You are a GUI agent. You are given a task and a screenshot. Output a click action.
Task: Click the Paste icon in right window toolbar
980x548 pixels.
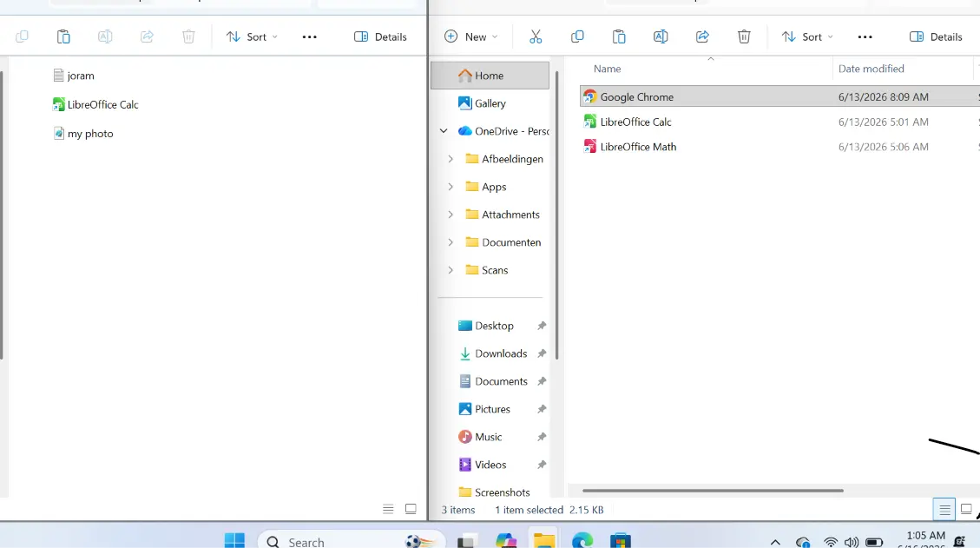click(x=619, y=36)
